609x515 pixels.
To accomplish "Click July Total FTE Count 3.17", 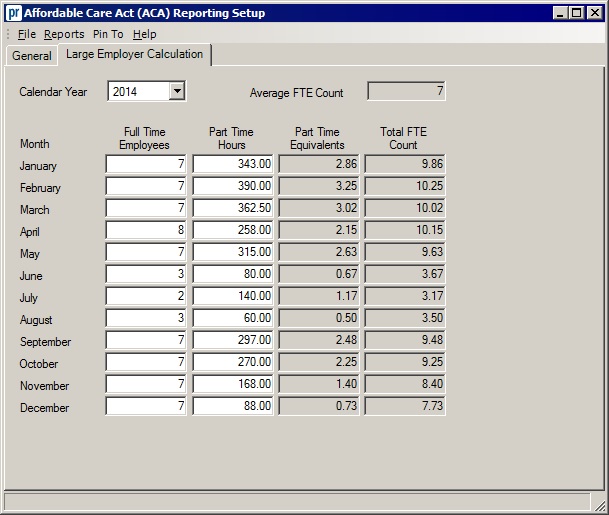I will click(x=405, y=296).
